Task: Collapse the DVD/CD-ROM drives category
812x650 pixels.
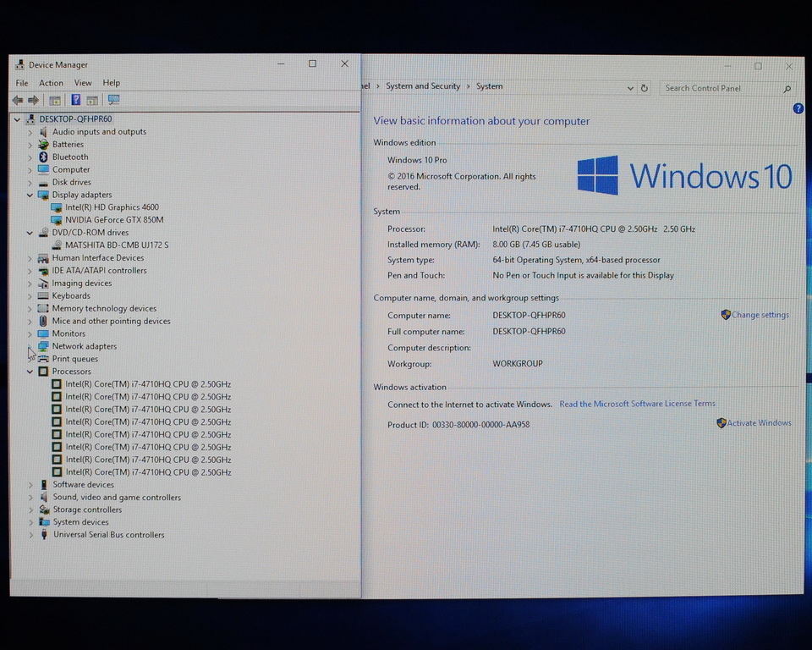Action: (x=30, y=233)
